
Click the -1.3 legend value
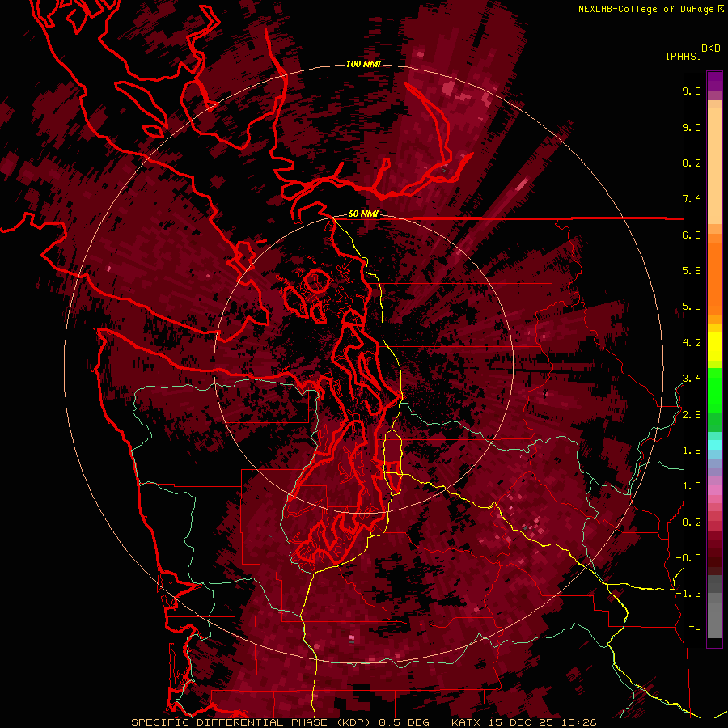688,594
